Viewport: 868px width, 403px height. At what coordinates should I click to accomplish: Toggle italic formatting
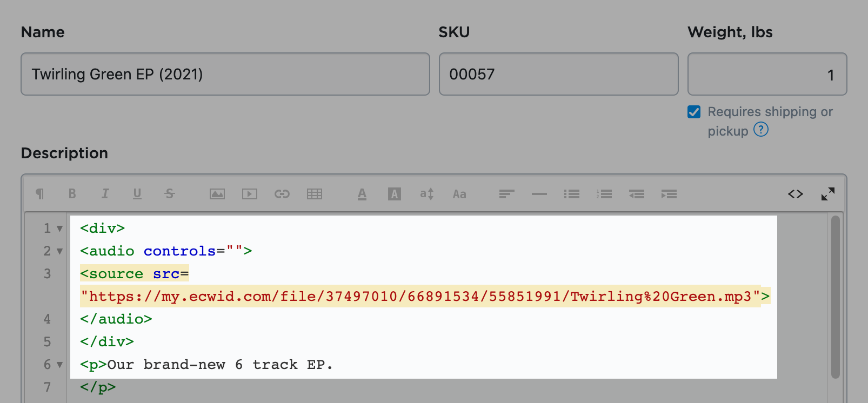coord(105,194)
